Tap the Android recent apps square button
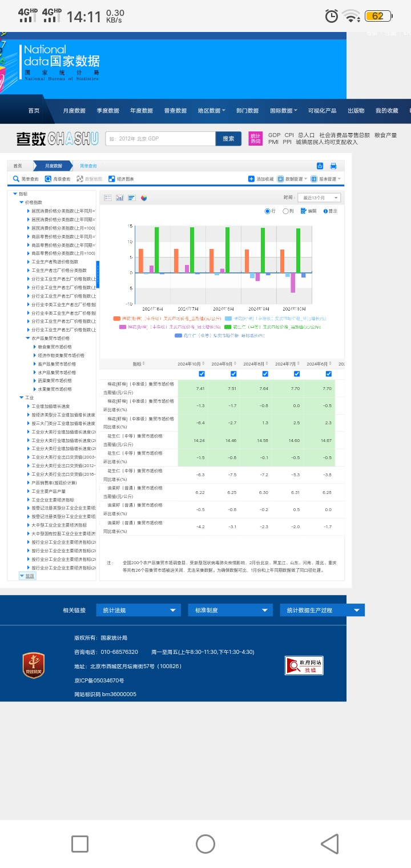 click(80, 843)
